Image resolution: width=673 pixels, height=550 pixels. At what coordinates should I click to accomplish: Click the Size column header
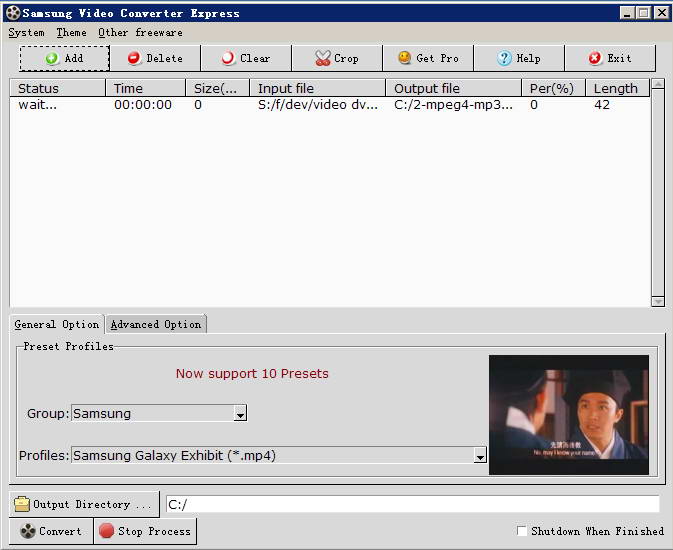pos(218,88)
